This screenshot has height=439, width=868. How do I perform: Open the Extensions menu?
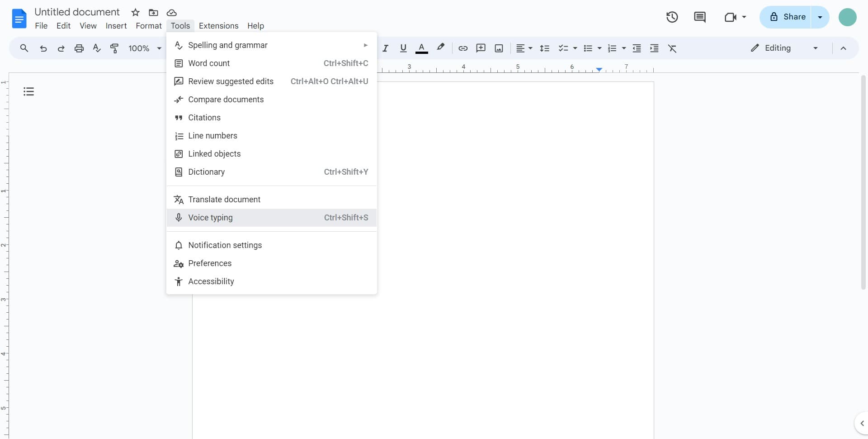pyautogui.click(x=218, y=26)
